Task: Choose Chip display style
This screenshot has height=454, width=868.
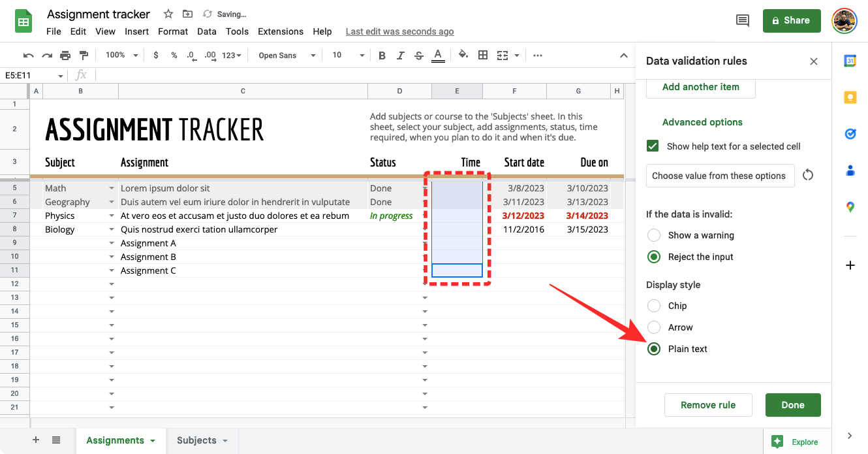Action: [653, 306]
